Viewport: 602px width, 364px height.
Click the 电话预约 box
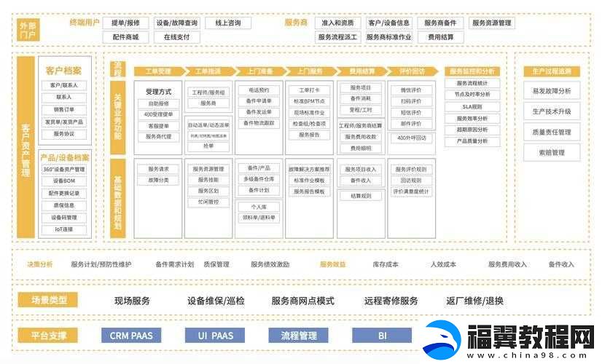[259, 90]
